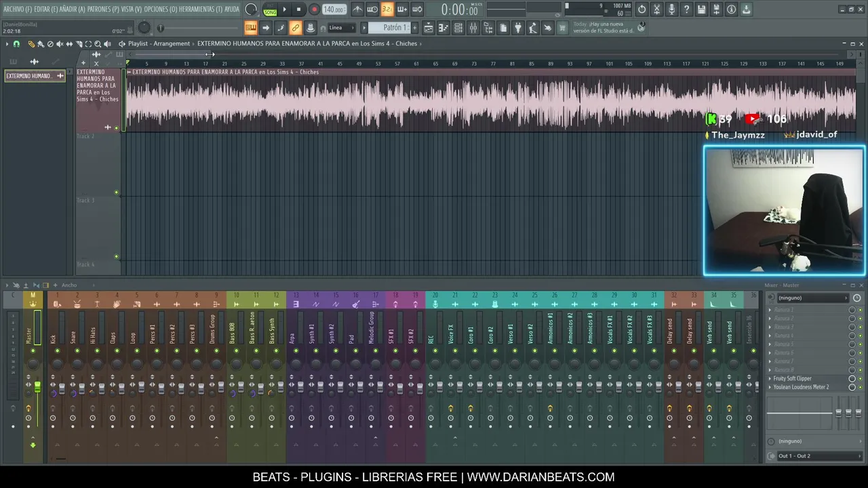Open the Piano roll view icon

[x=443, y=28]
